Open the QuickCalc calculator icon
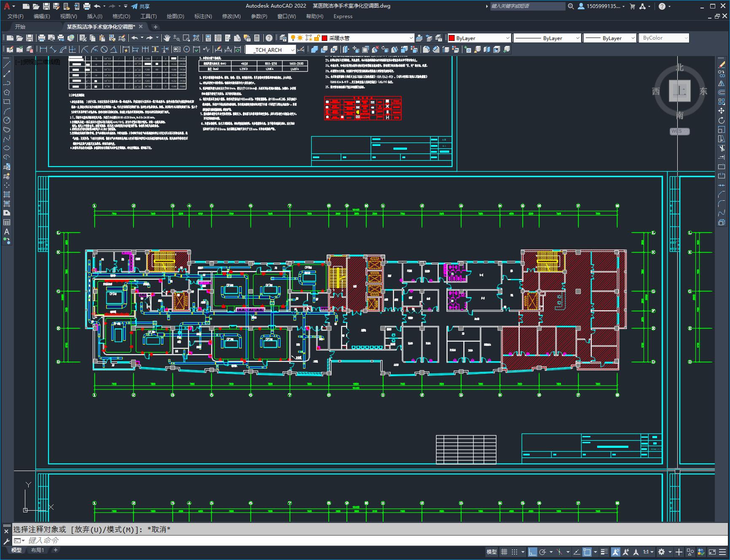Screen dimensions: 730x560 [256, 38]
